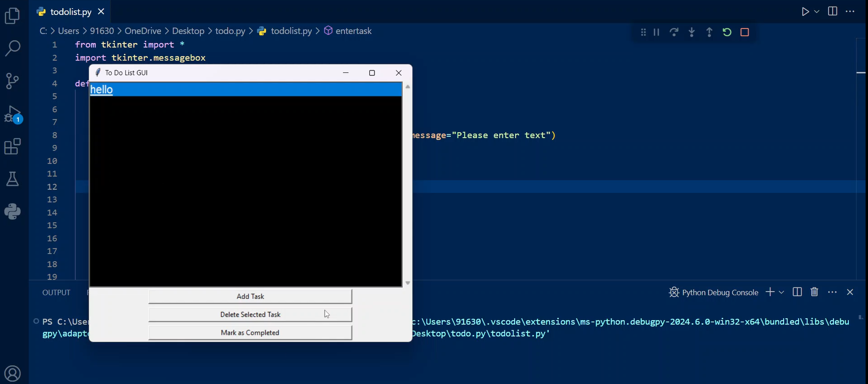
Task: Open the Explorer view in activity bar
Action: pos(12,16)
